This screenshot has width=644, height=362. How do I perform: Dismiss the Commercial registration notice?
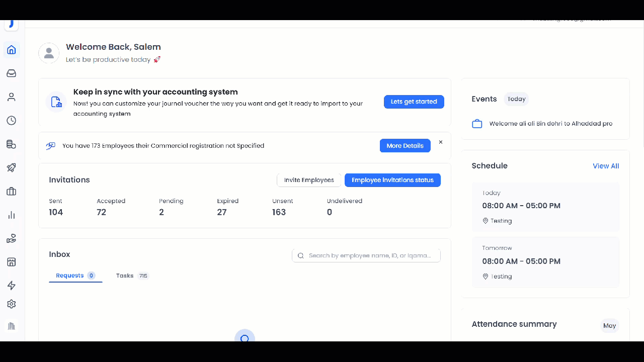point(441,142)
